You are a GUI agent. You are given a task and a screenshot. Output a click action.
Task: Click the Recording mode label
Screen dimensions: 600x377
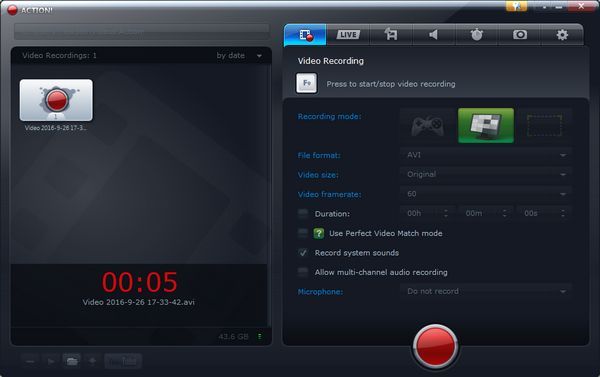coord(329,116)
